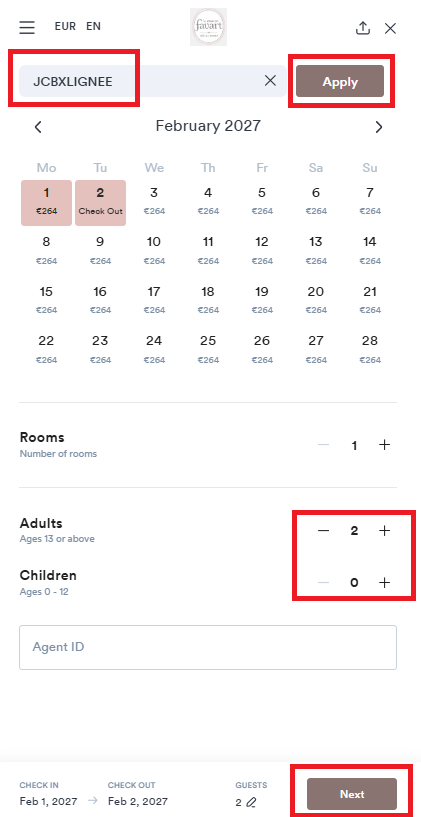Tap the share upload icon
This screenshot has width=421, height=817.
tap(363, 28)
